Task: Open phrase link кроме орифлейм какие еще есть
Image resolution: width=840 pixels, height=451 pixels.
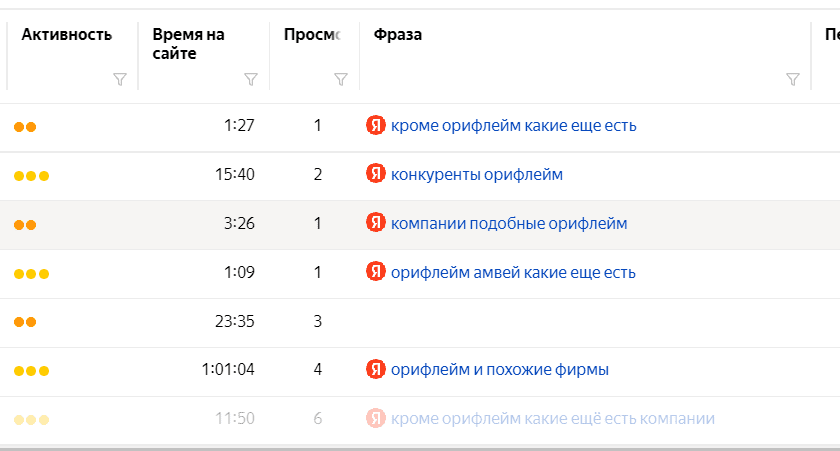Action: pyautogui.click(x=513, y=126)
